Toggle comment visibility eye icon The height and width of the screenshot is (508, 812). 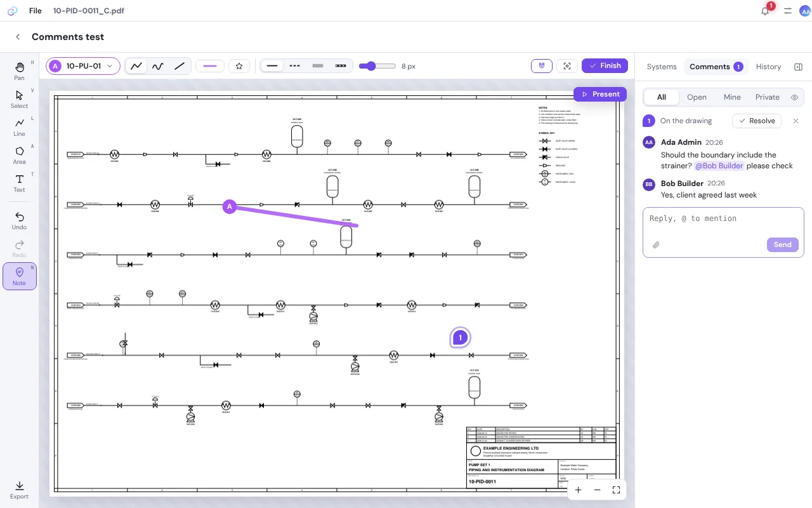(x=794, y=97)
